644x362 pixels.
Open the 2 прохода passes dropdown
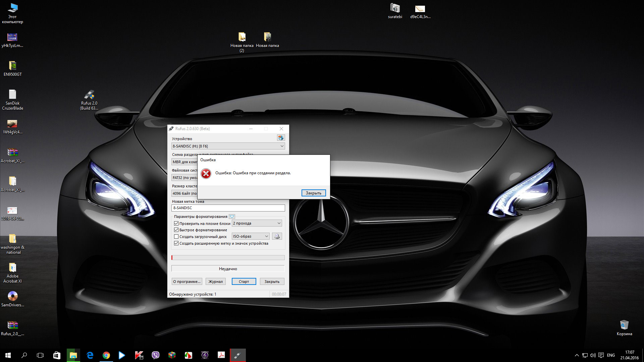click(x=257, y=223)
